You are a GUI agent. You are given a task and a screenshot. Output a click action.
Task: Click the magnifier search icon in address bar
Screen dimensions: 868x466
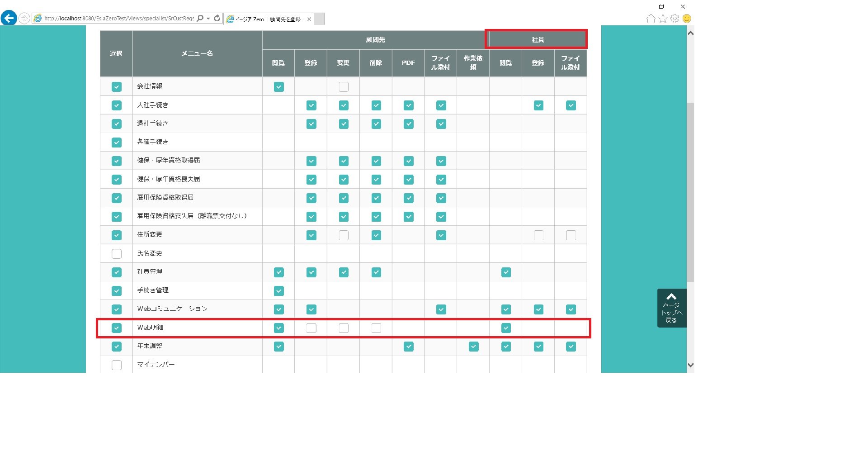coord(200,19)
